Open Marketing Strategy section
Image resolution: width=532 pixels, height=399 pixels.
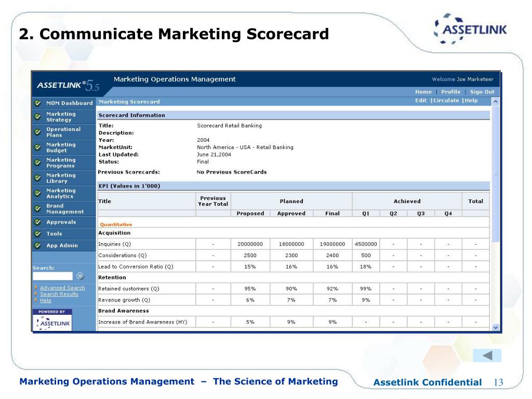(x=61, y=117)
